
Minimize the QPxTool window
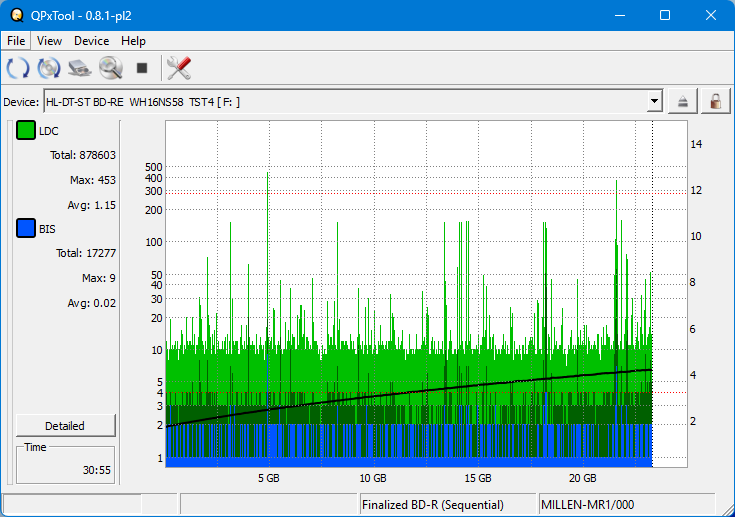coord(620,15)
